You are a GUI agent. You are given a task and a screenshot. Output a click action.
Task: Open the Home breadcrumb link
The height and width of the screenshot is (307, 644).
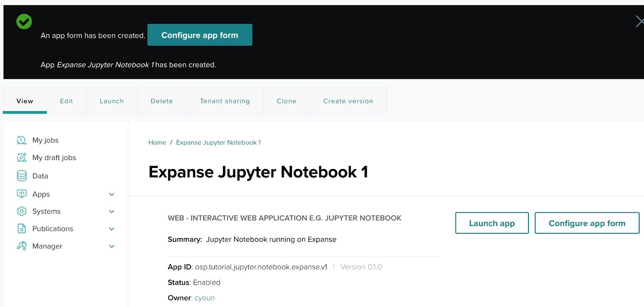point(157,143)
